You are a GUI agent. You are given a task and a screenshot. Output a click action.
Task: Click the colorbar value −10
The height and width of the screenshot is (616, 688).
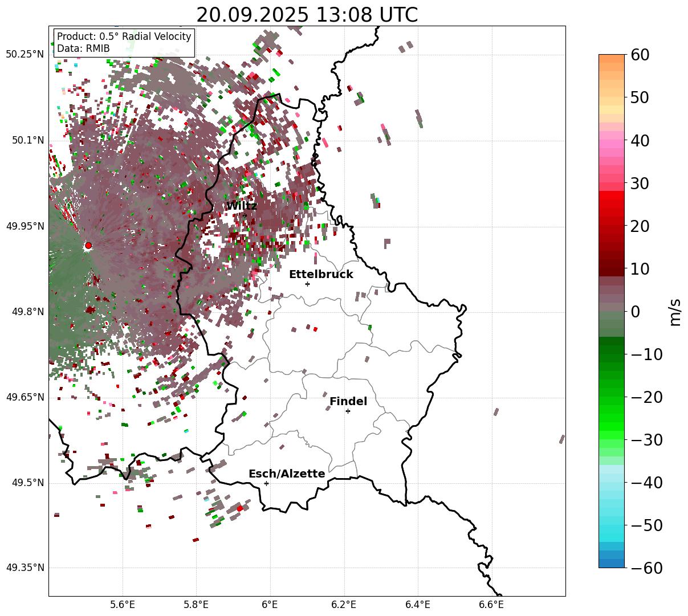point(646,354)
